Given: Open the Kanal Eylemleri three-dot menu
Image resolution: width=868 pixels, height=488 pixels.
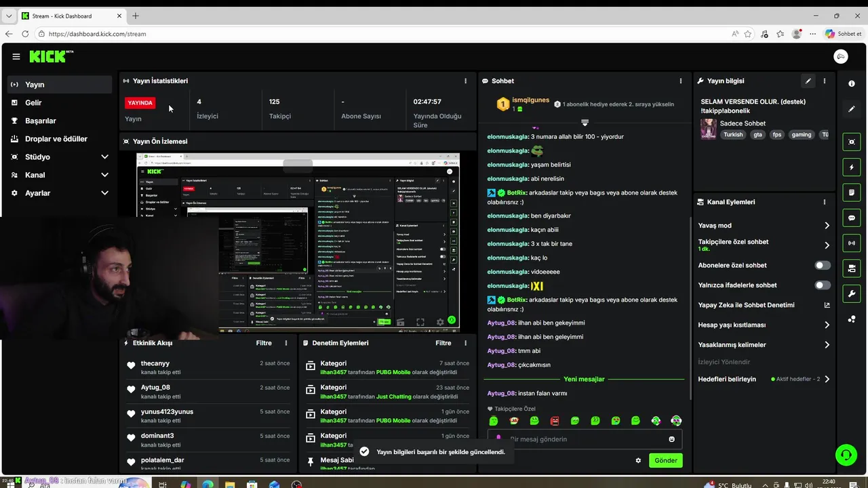Looking at the screenshot, I should point(825,202).
